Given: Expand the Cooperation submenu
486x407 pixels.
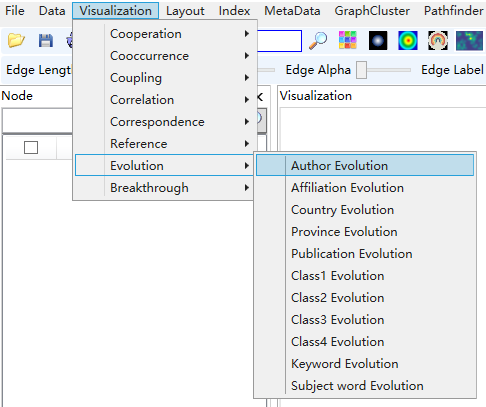Looking at the screenshot, I should click(164, 34).
